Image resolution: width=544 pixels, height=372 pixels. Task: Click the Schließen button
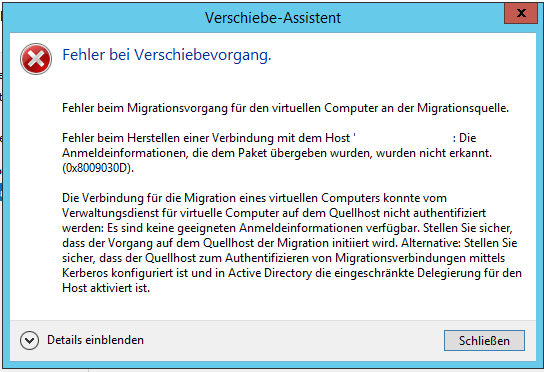click(484, 340)
